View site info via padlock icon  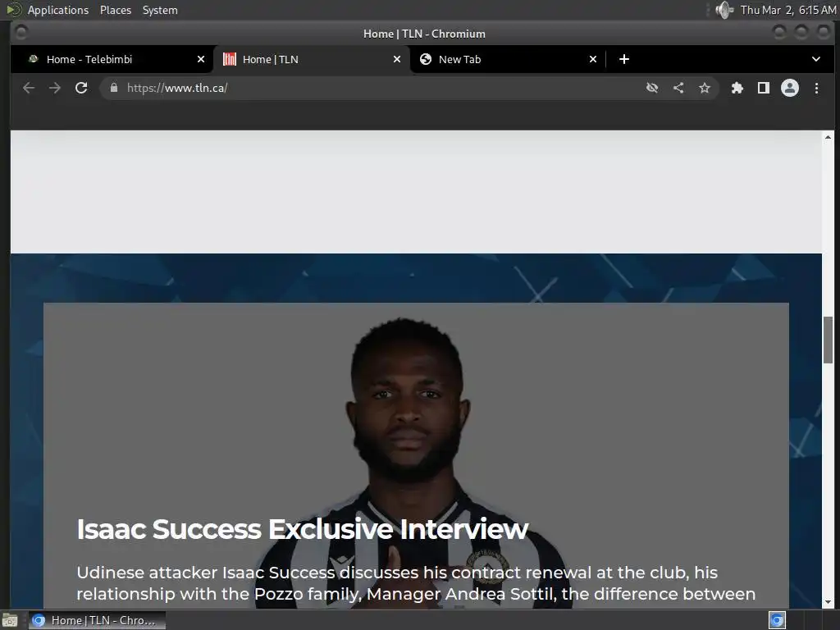[113, 88]
